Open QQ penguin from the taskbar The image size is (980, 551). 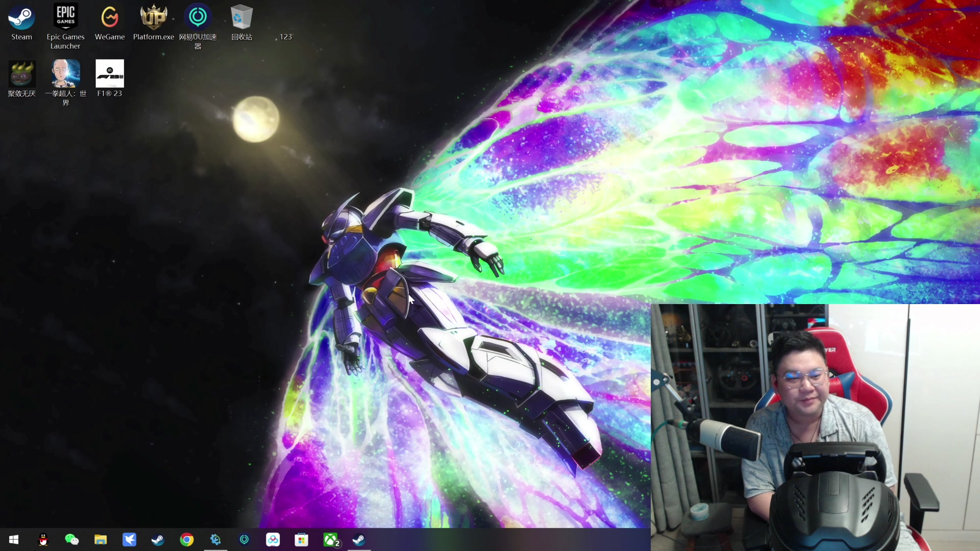click(x=43, y=540)
